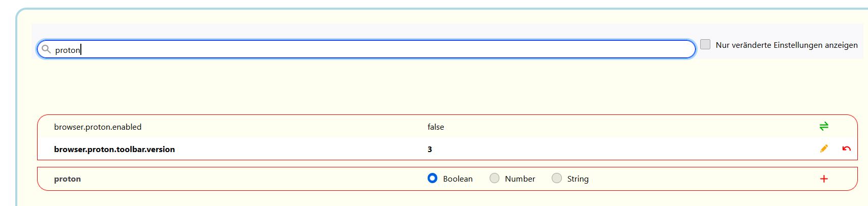Toggle the browser.proton.enabled value with the green arrows
This screenshot has width=868, height=206.
click(824, 126)
